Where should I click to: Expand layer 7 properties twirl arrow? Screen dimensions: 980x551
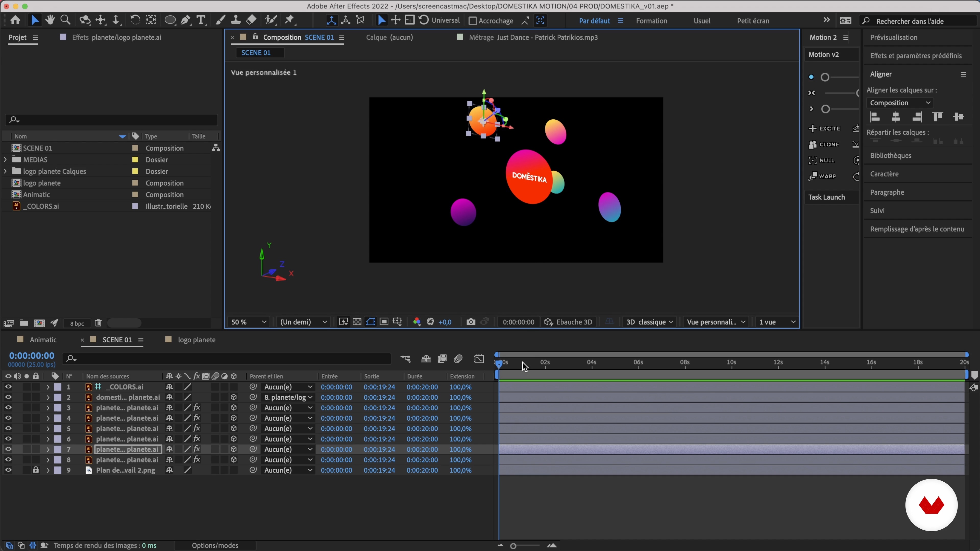click(47, 449)
